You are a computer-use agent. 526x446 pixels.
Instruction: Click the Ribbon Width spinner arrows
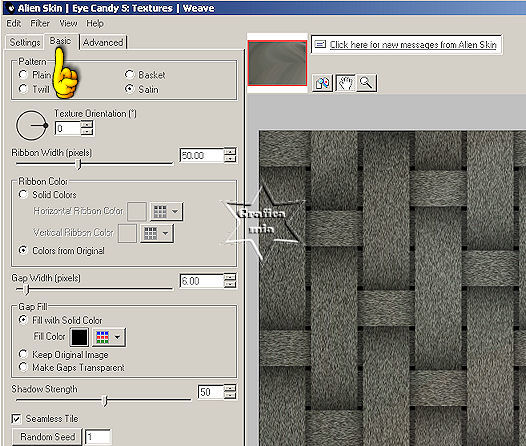[230, 156]
